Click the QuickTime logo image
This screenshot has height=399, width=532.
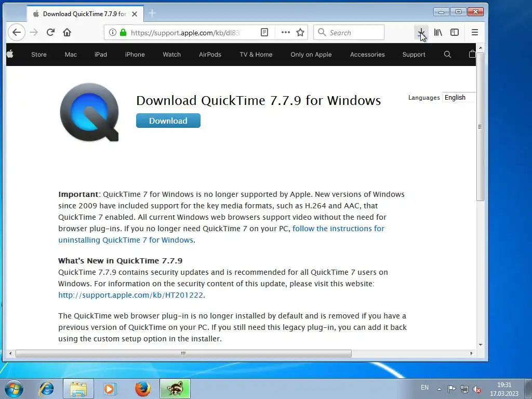(89, 112)
